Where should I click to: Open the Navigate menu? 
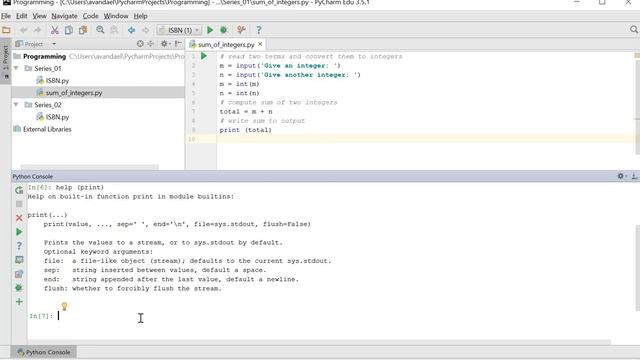coord(64,16)
